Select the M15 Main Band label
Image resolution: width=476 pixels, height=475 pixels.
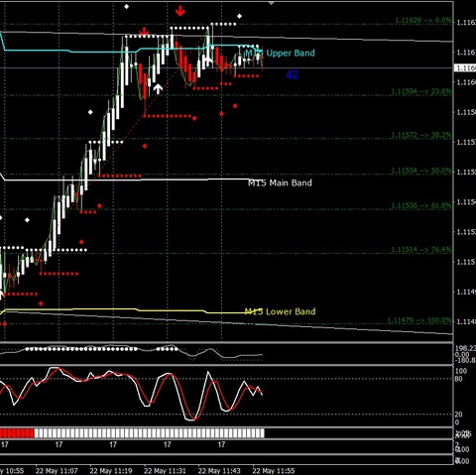click(x=280, y=182)
